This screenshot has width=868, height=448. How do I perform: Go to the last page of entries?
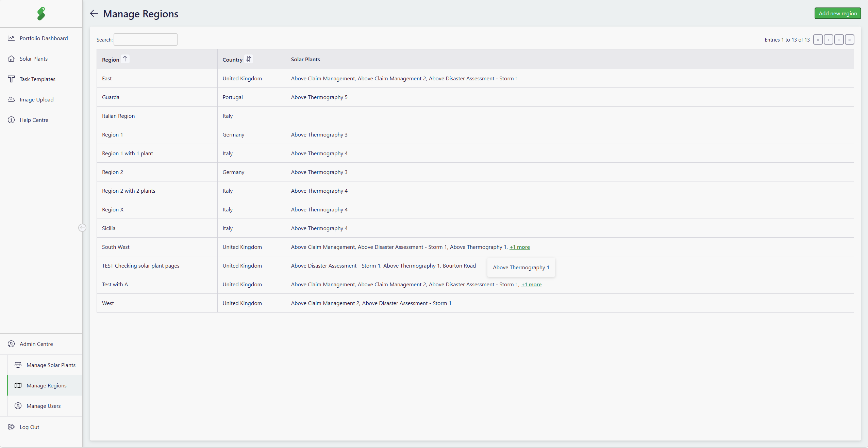pos(850,40)
